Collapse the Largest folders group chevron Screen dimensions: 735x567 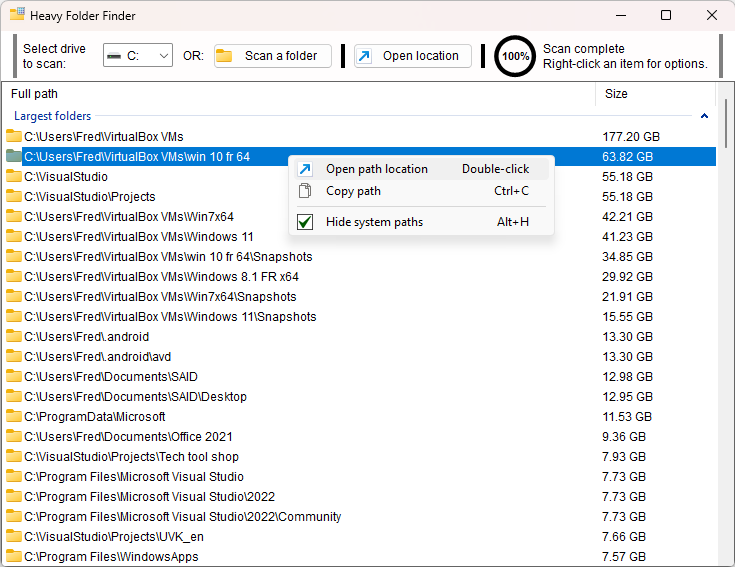tap(704, 116)
